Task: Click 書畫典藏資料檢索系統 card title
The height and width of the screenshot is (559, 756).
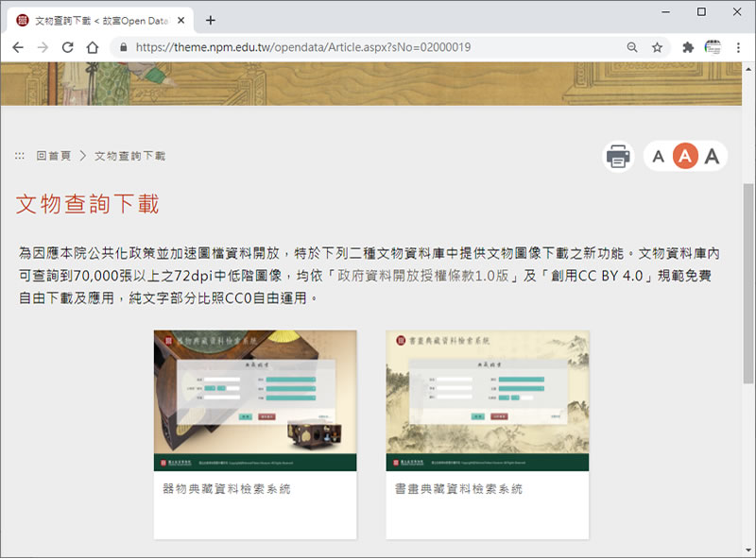Action: tap(458, 489)
